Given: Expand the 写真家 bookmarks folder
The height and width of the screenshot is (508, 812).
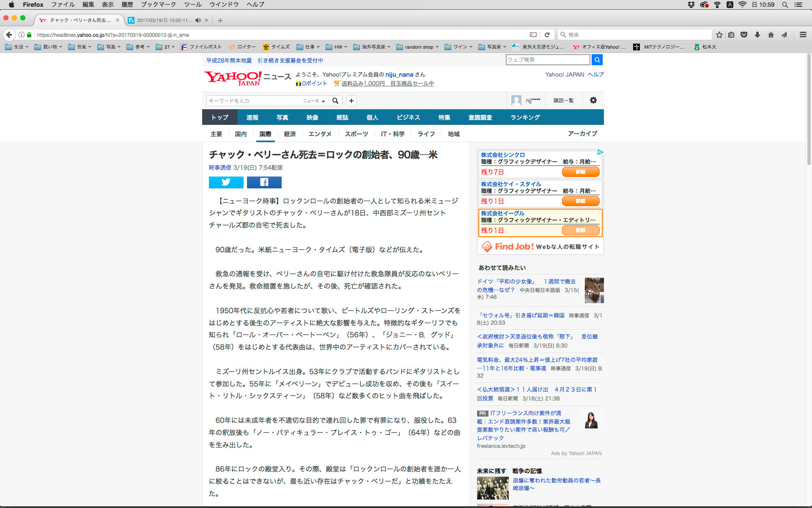Looking at the screenshot, I should [x=494, y=47].
